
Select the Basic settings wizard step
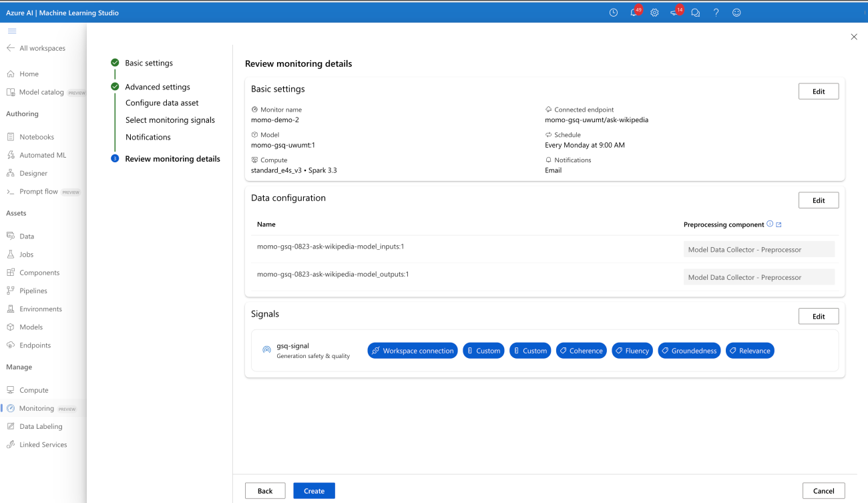[x=149, y=63]
